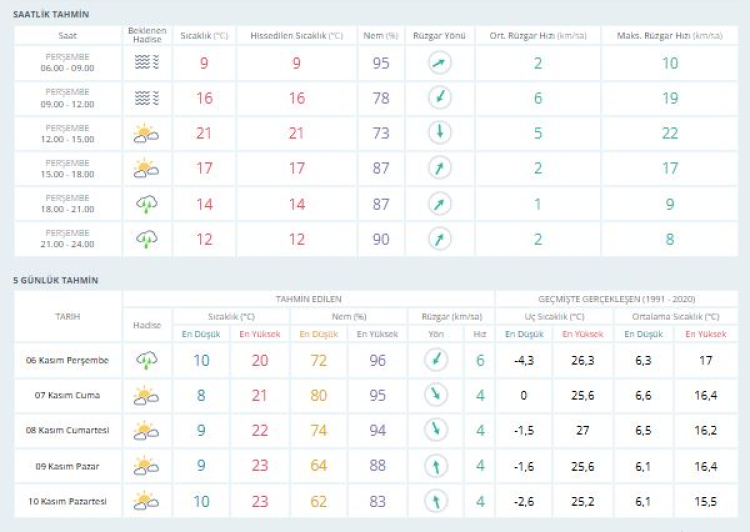Select the Perşembe 12.00-15.00 time cell

(67, 133)
